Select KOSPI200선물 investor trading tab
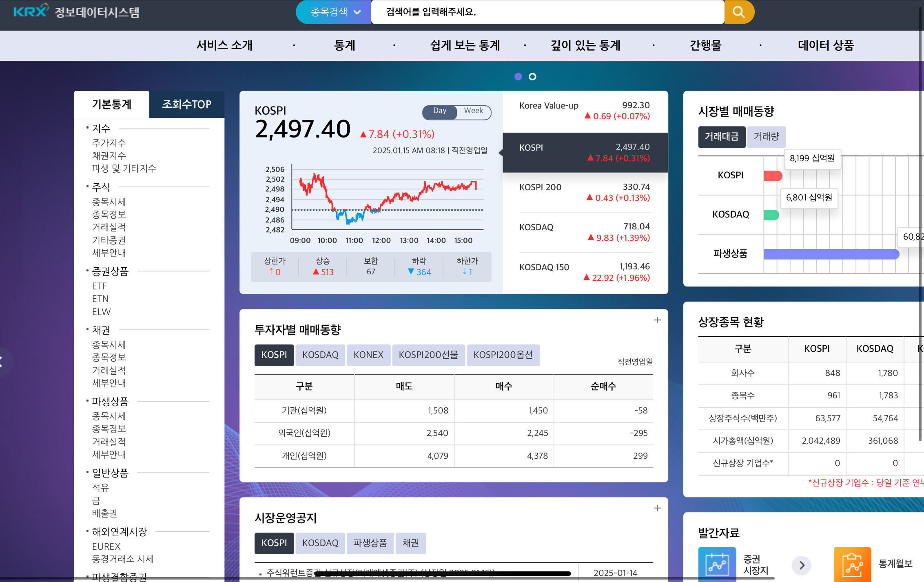Viewport: 924px width, 582px height. tap(428, 355)
